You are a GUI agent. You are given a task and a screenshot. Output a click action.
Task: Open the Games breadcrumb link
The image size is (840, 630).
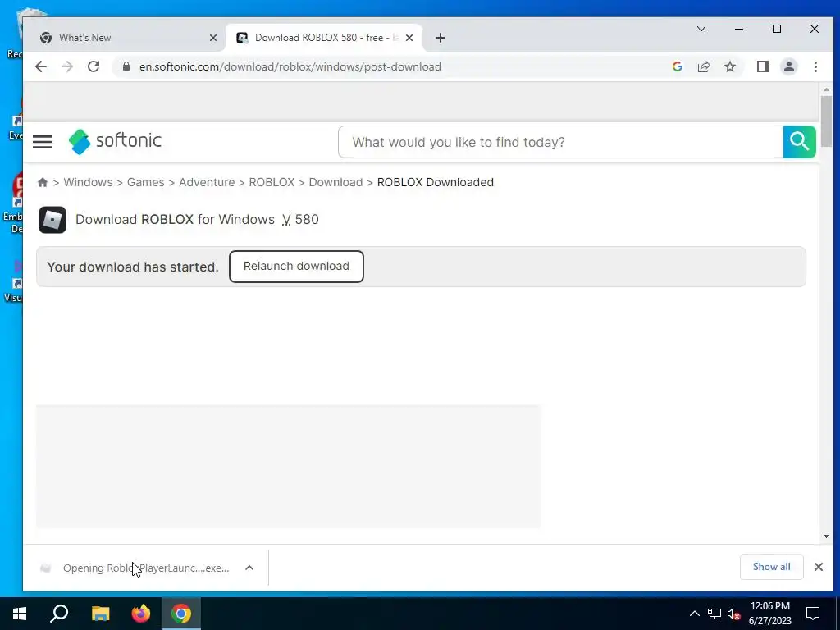(146, 182)
